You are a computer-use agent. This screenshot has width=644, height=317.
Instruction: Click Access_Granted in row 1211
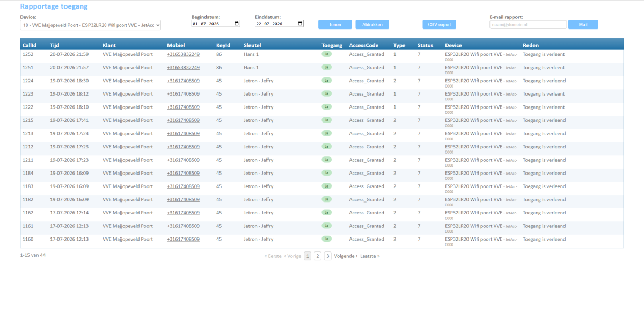(x=367, y=160)
